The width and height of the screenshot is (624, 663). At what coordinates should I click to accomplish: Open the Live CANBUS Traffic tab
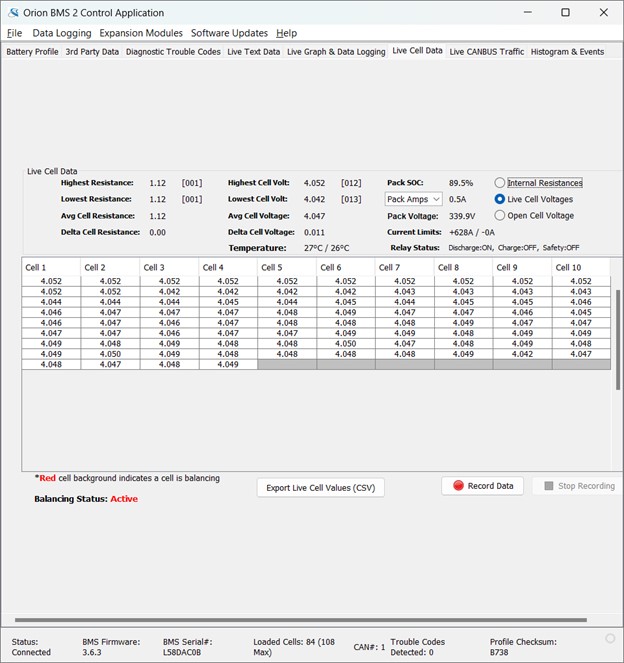(x=486, y=51)
